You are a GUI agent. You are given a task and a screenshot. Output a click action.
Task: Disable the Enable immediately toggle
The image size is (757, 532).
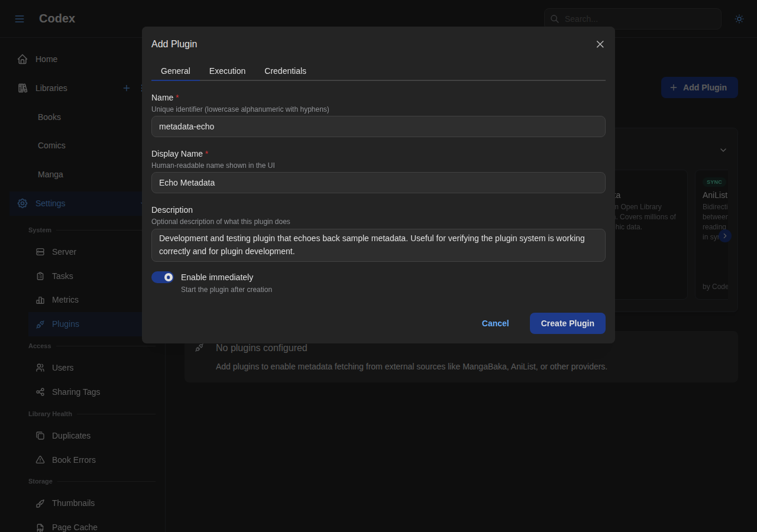(x=162, y=277)
